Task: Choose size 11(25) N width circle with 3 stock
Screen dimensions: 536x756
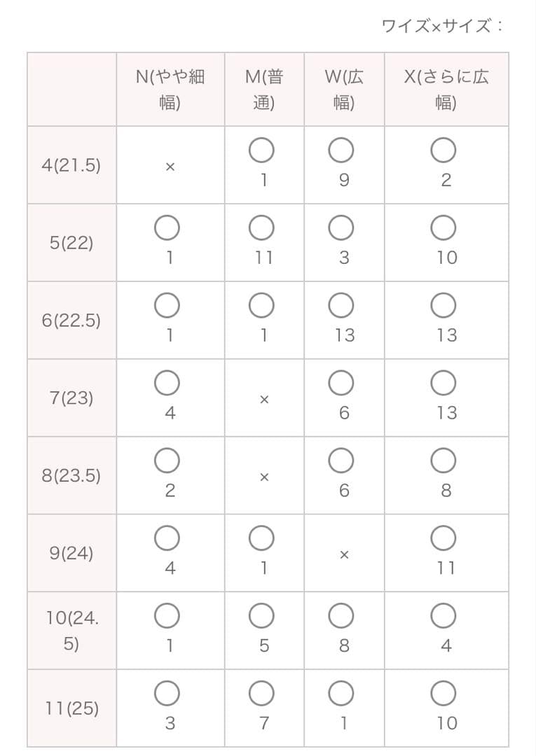Action: point(167,694)
